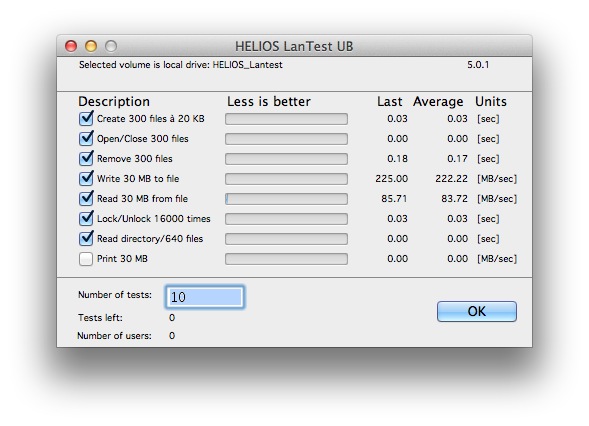
Task: Click the Write 30 MB progress bar
Action: [x=286, y=179]
